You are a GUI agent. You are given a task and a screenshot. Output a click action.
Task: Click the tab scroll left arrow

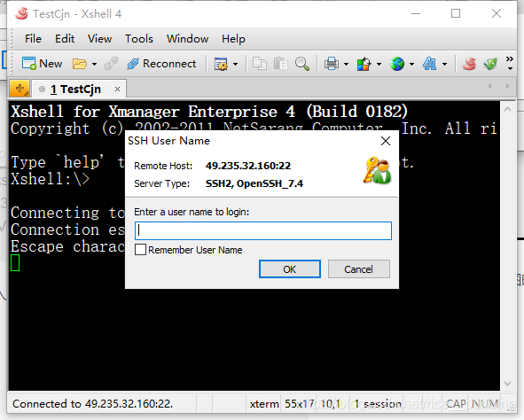pyautogui.click(x=490, y=86)
